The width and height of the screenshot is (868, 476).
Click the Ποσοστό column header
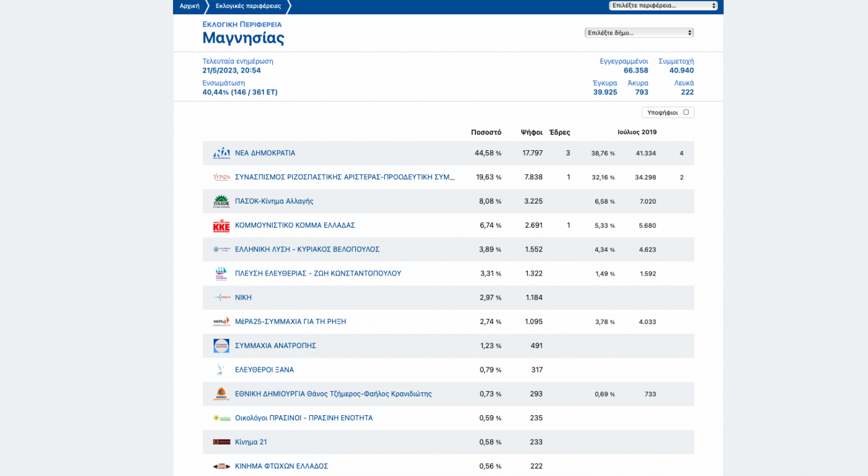486,132
